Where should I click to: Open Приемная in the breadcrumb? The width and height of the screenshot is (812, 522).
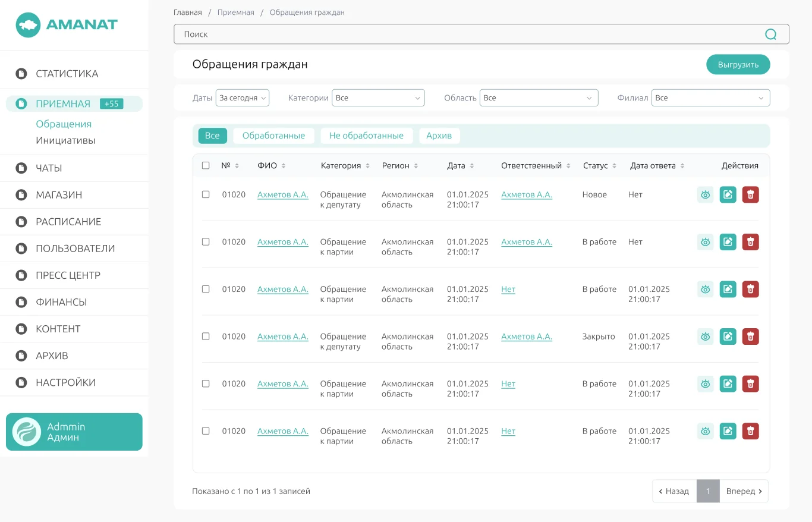236,12
